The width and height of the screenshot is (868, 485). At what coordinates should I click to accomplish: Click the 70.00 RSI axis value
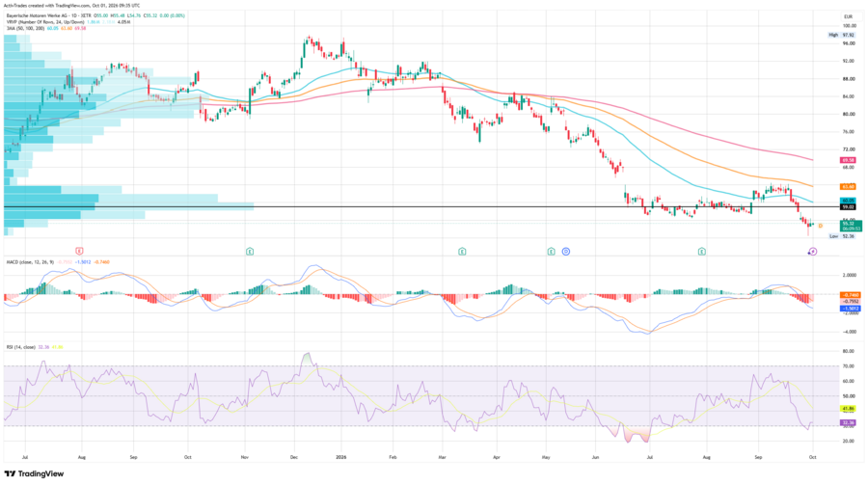[849, 366]
